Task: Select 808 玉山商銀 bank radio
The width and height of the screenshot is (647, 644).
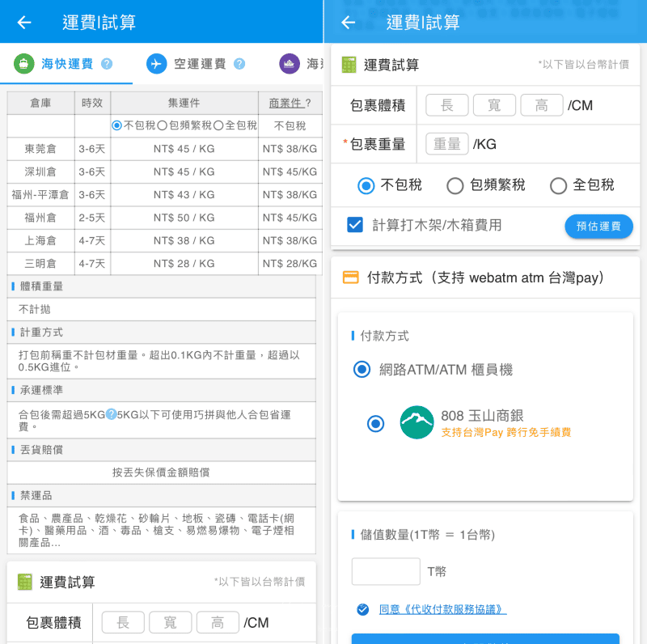Action: coord(375,424)
